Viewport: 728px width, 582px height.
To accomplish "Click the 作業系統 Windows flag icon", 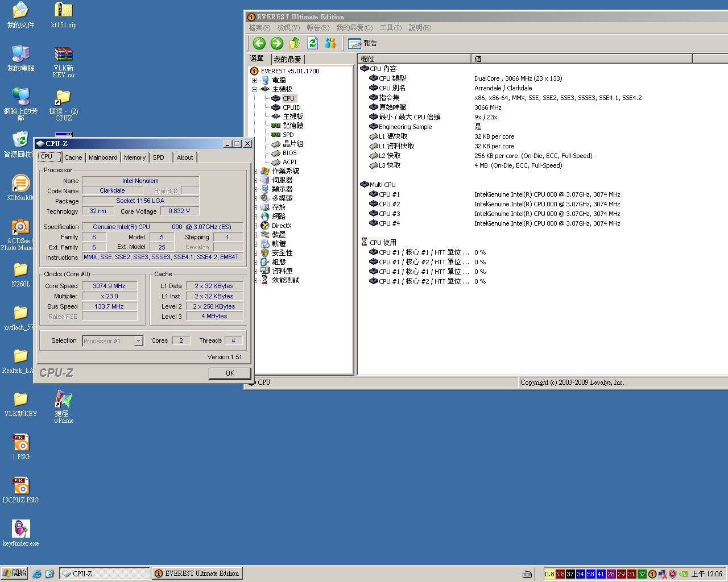I will tap(264, 171).
